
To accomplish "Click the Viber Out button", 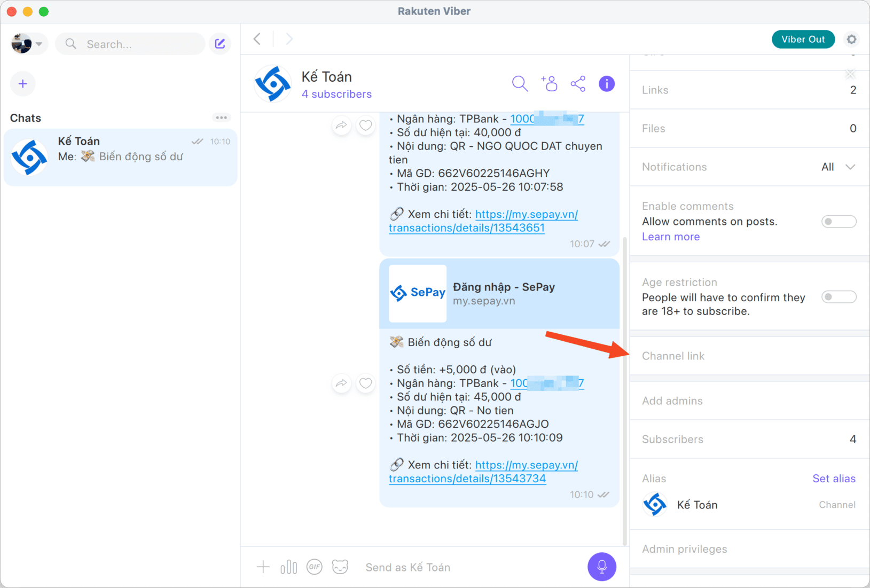I will click(x=803, y=39).
